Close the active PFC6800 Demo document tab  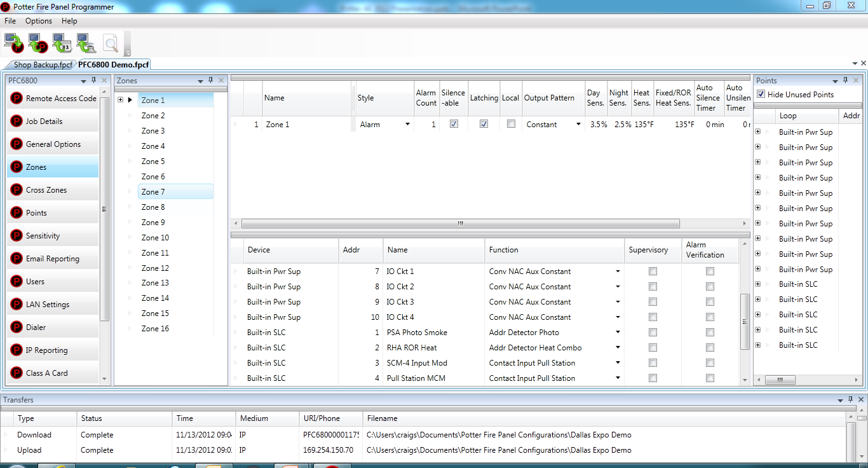pos(863,64)
